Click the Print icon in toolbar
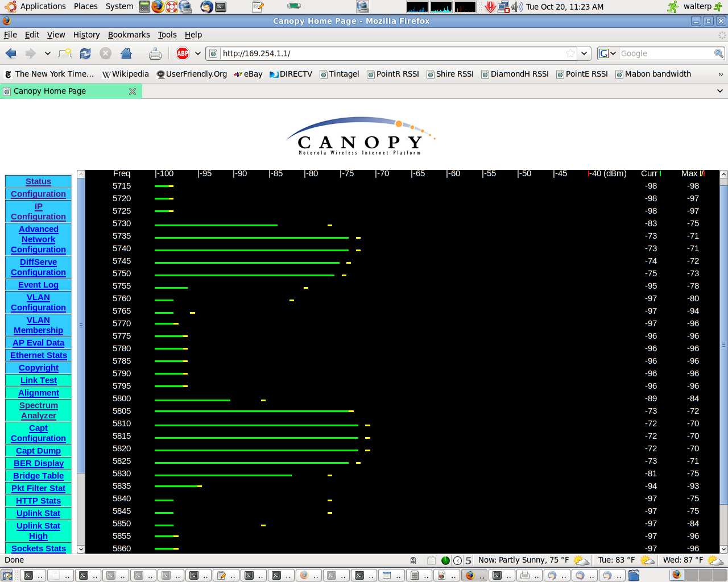728x582 pixels. point(155,53)
